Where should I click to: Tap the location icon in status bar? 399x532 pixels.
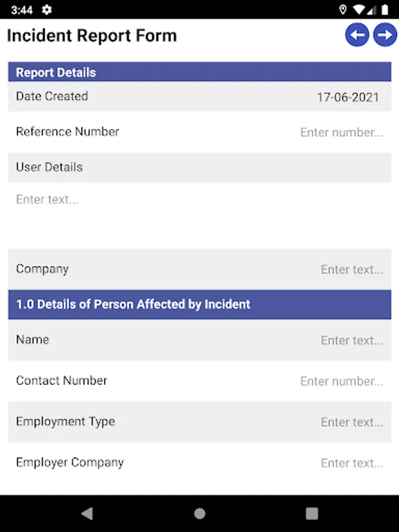point(343,10)
